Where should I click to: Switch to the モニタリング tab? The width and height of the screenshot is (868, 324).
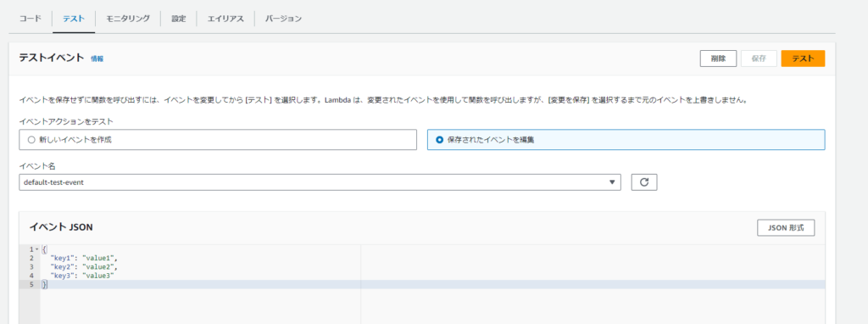pyautogui.click(x=128, y=19)
